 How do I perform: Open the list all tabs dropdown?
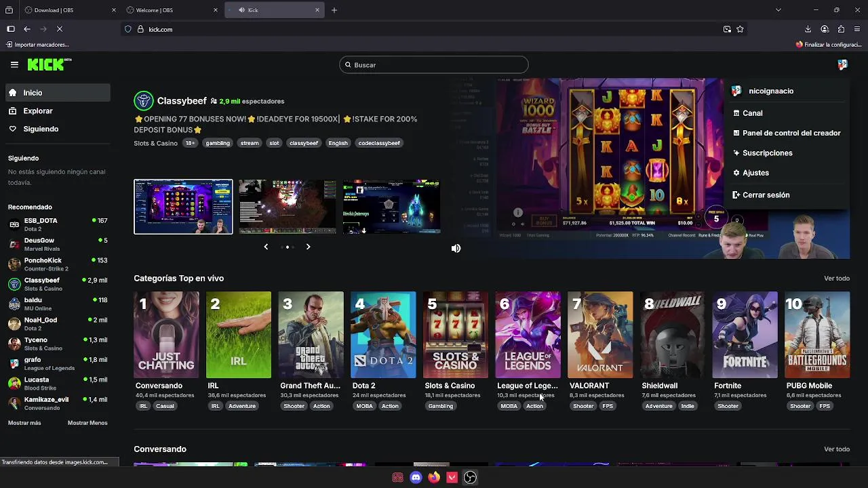click(x=778, y=10)
